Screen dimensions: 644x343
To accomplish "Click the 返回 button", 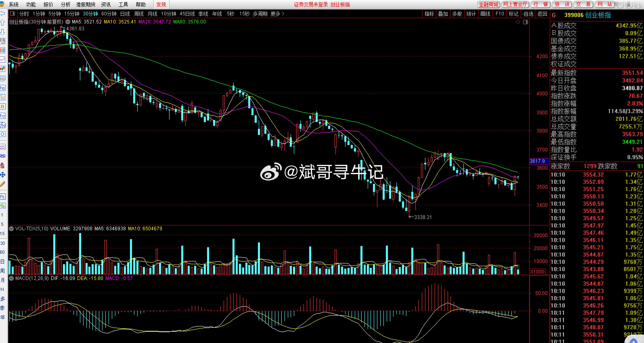I will point(542,14).
